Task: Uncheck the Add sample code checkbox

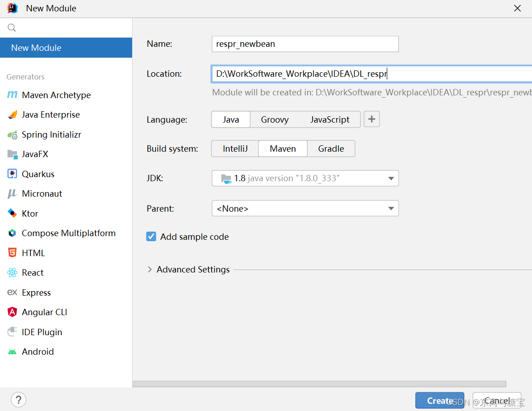Action: (151, 237)
